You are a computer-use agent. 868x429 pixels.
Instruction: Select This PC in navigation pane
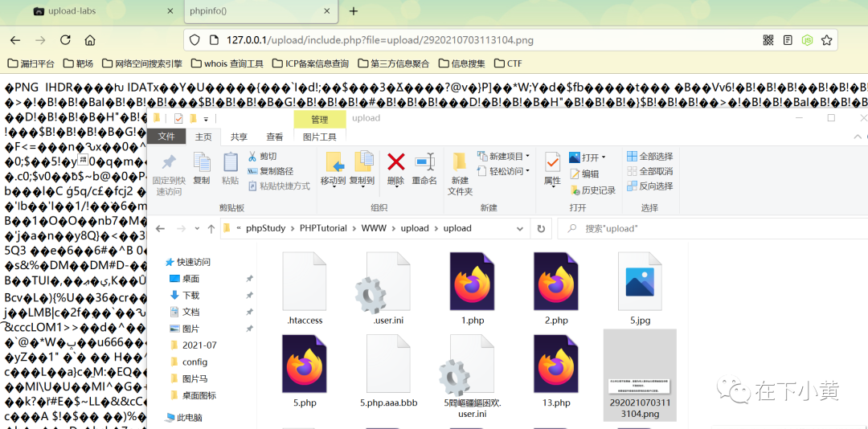[x=184, y=418]
